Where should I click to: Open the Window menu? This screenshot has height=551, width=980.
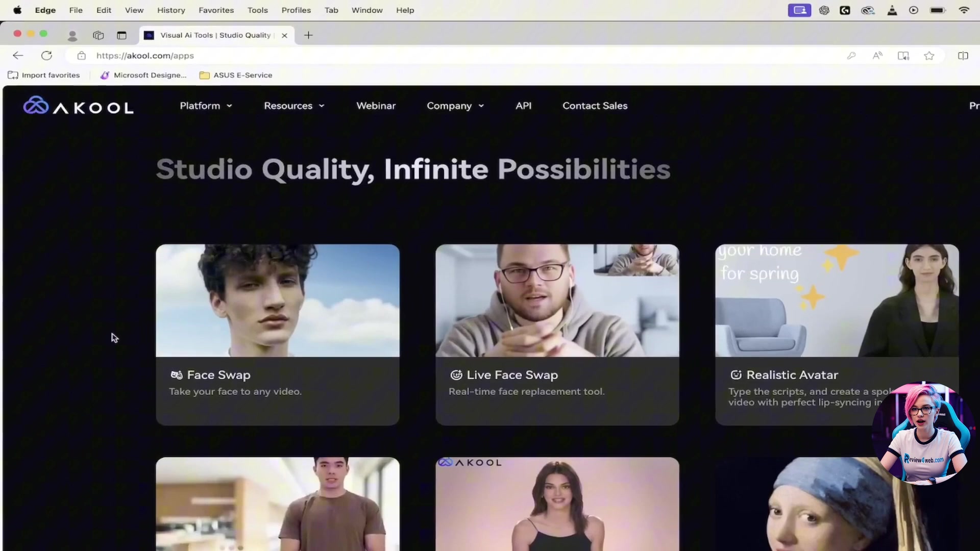pyautogui.click(x=367, y=10)
